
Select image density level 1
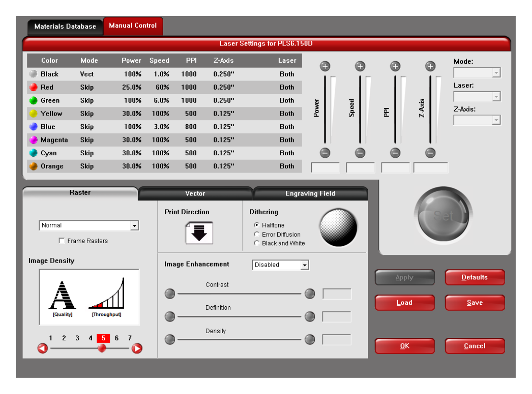50,338
